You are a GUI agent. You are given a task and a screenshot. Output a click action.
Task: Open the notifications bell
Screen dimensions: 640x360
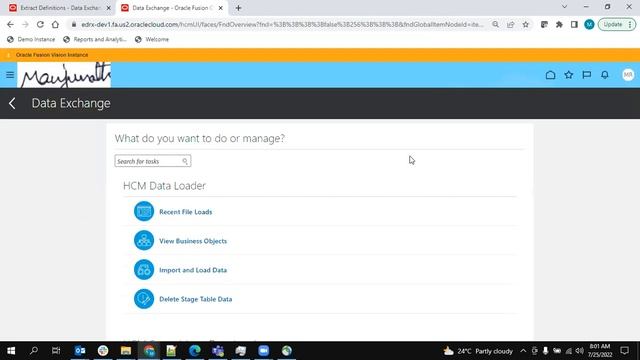click(605, 75)
